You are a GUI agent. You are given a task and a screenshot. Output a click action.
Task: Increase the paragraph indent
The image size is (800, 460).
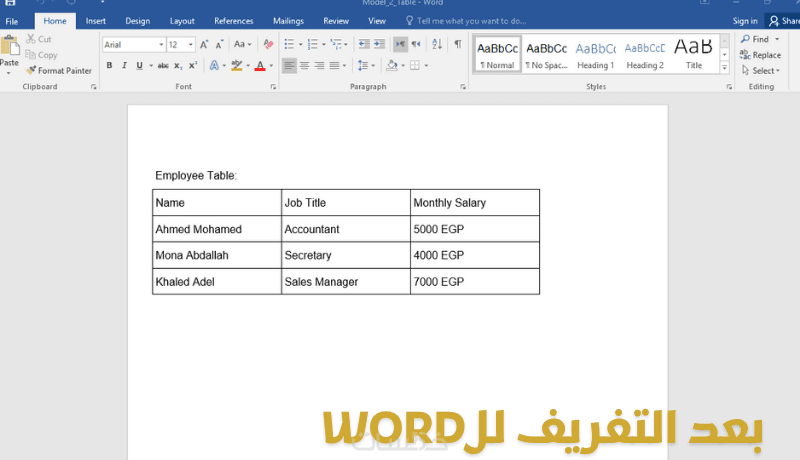380,44
